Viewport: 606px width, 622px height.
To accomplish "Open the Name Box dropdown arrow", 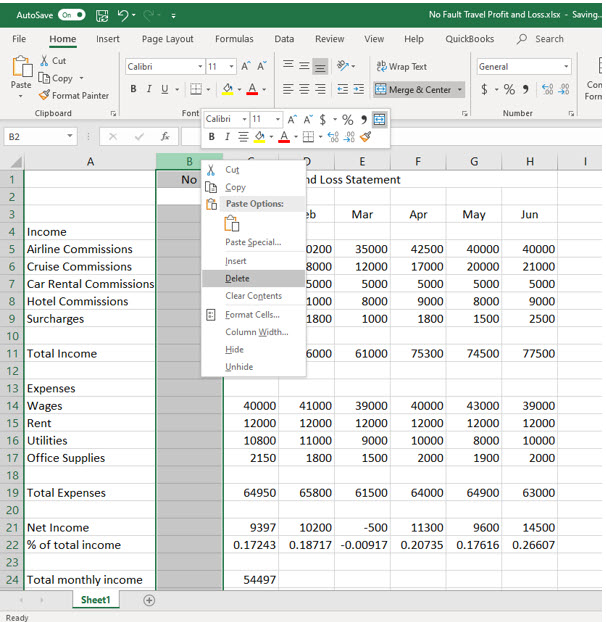I will 70,136.
